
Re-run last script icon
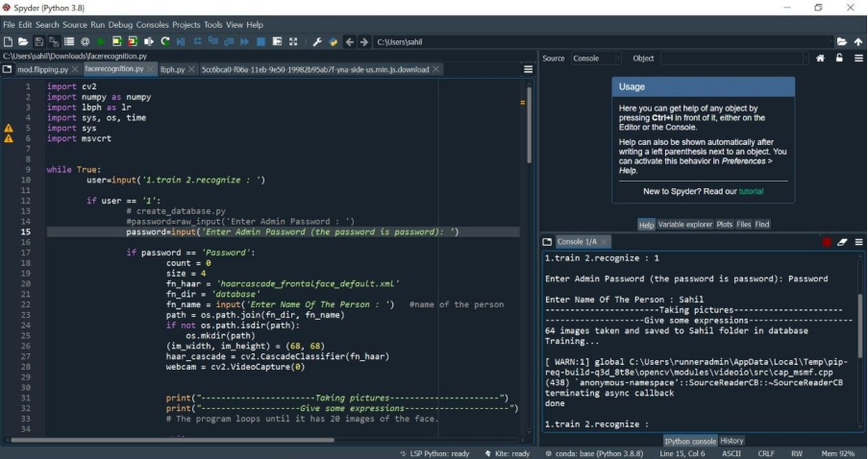point(165,41)
